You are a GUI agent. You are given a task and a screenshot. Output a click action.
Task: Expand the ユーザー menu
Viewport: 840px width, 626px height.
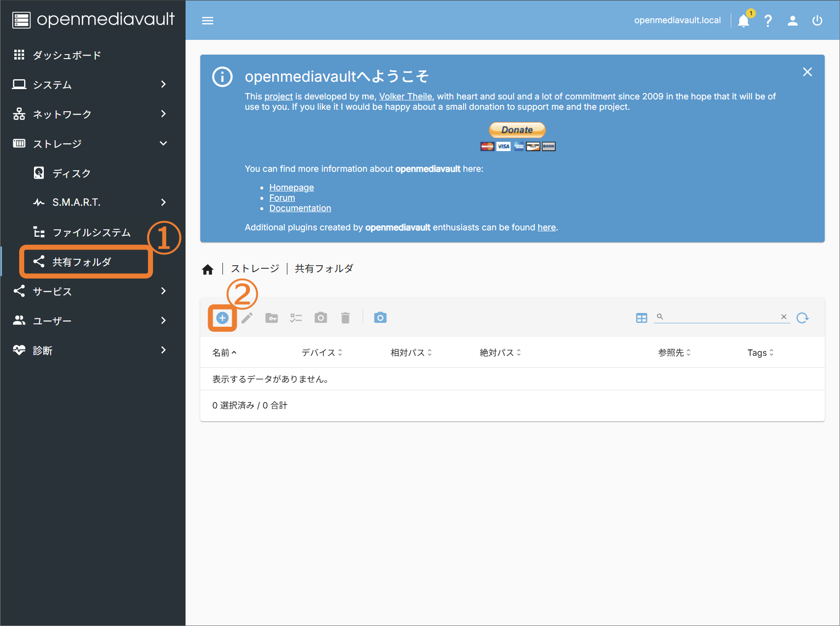(93, 321)
